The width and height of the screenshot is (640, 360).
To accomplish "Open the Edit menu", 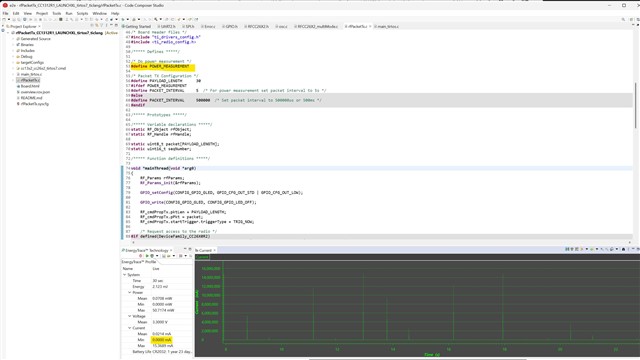I will pos(16,13).
